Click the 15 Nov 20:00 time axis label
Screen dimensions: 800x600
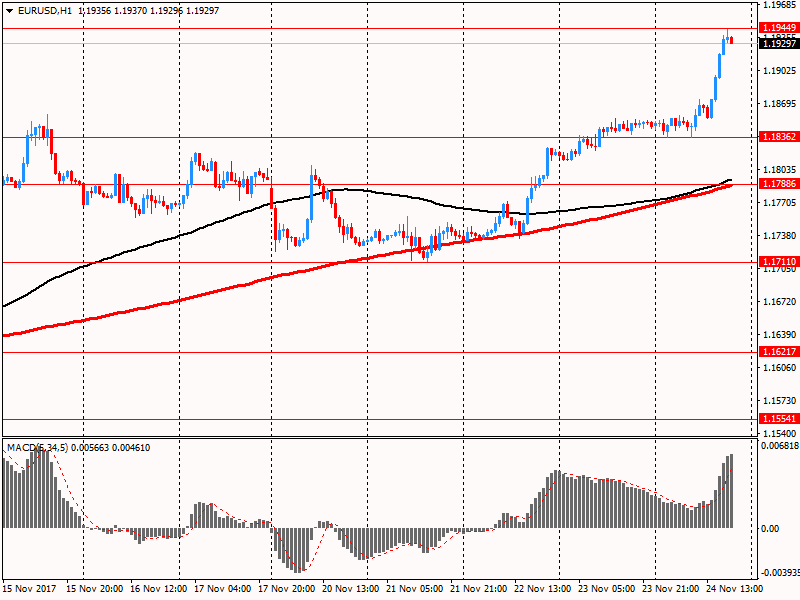(x=94, y=589)
